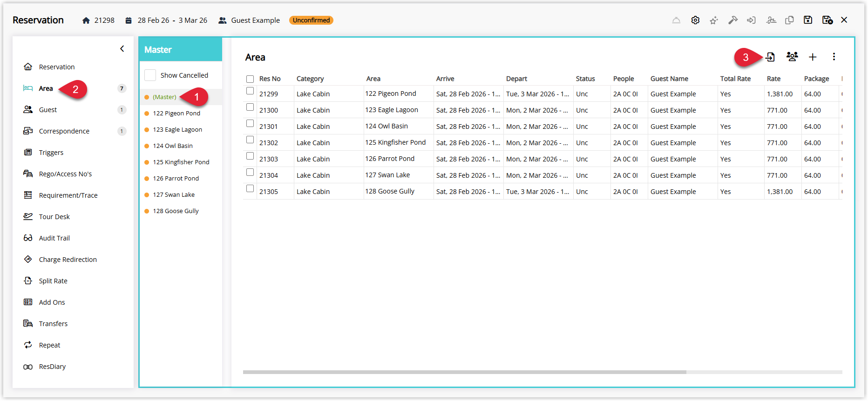The height and width of the screenshot is (401, 868).
Task: Click the import document icon in Area panel
Action: 770,57
